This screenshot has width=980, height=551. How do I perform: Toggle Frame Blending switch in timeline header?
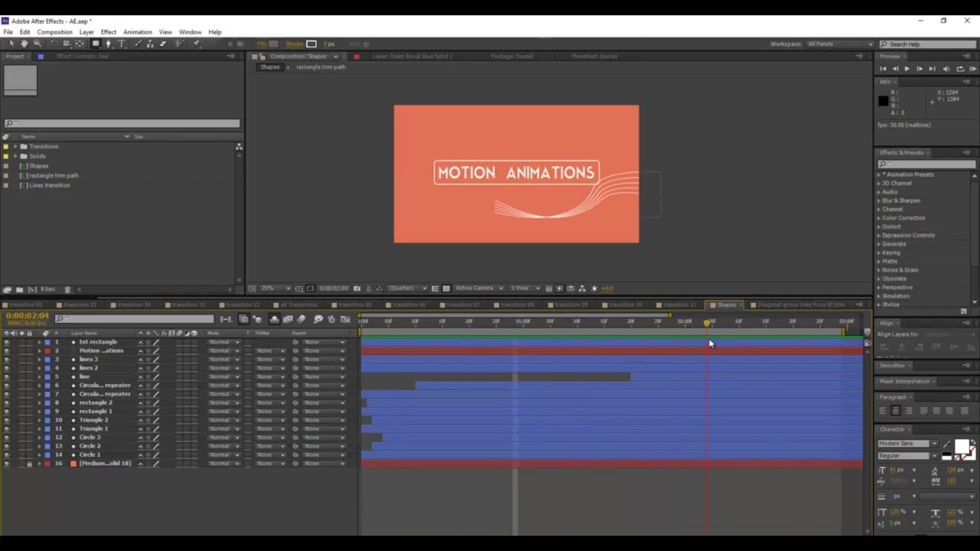click(x=288, y=319)
